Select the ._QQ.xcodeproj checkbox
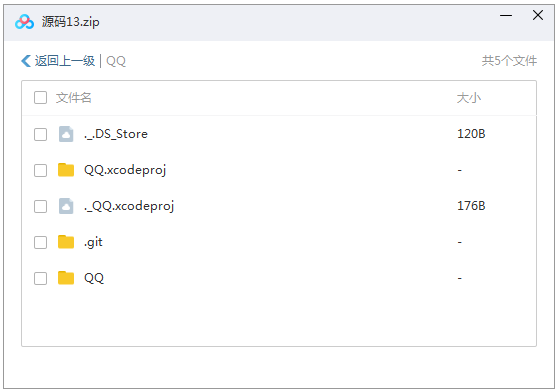The height and width of the screenshot is (392, 558). [x=40, y=206]
